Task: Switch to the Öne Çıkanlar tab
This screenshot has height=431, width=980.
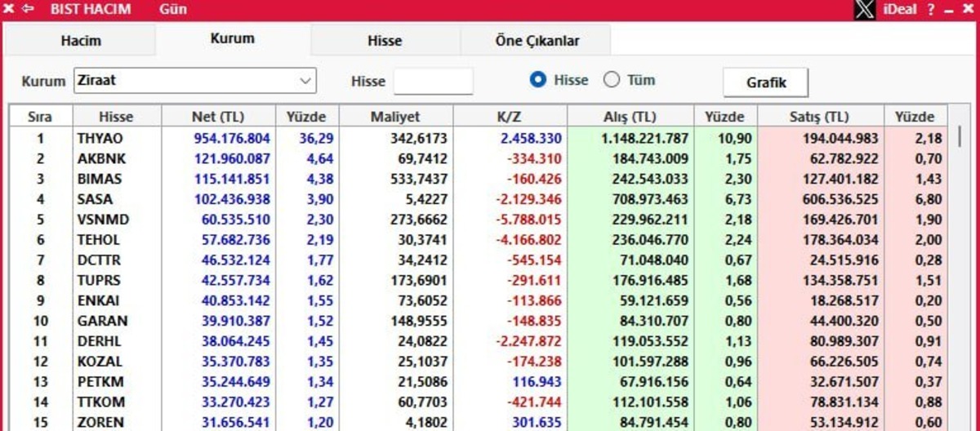Action: tap(537, 40)
